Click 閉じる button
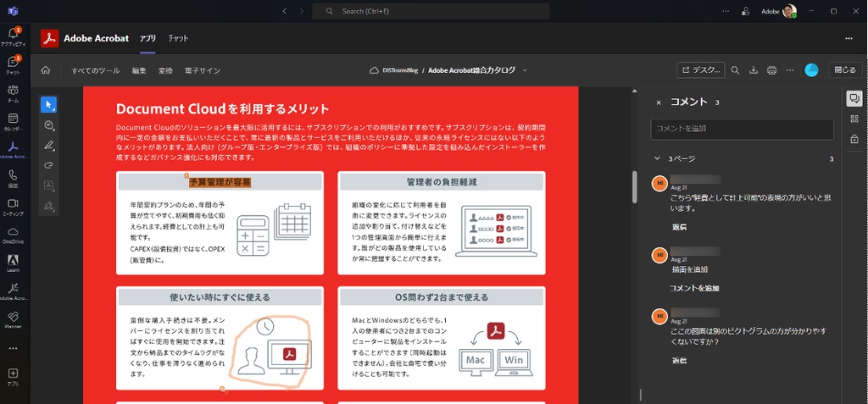868x404 pixels. [x=845, y=70]
